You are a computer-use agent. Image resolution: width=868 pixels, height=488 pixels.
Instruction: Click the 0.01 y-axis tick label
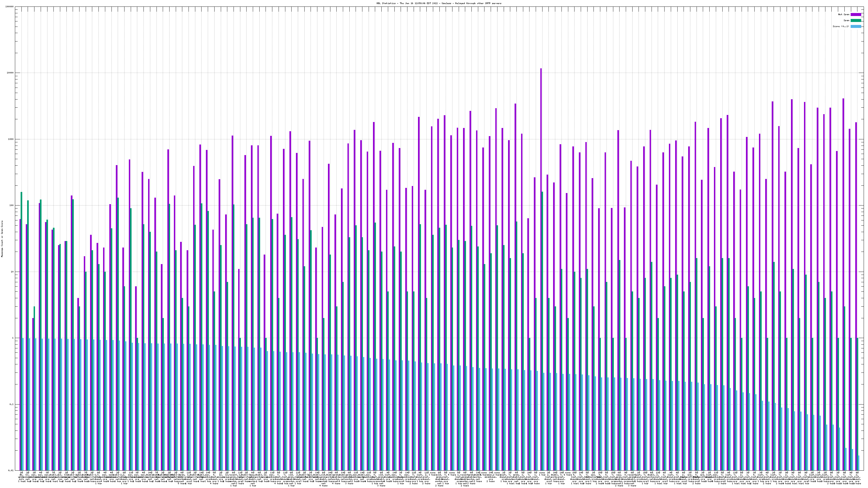tap(11, 470)
